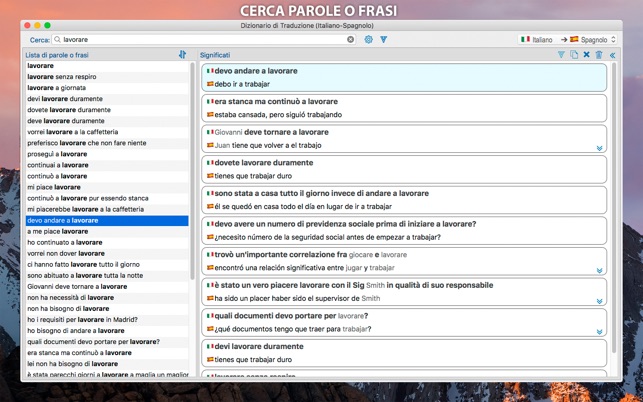The image size is (643, 402).
Task: Click the 'era stanca ma continuò a lavorare' card
Action: tap(404, 107)
